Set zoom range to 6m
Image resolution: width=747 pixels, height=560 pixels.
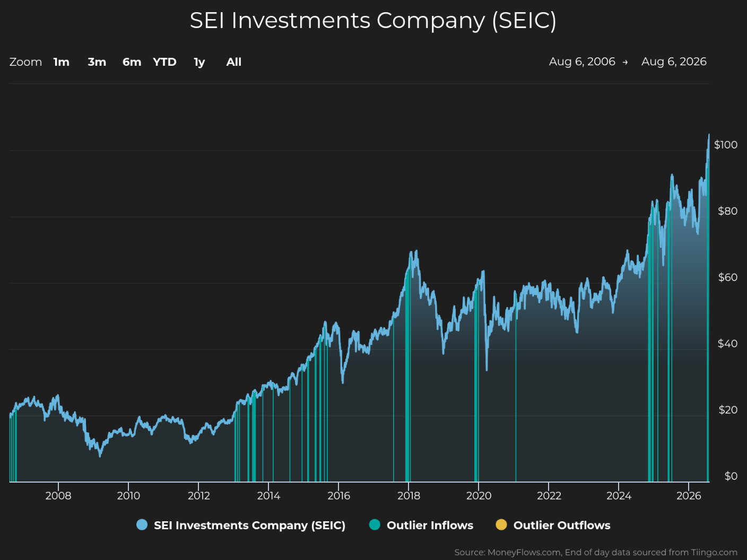132,62
